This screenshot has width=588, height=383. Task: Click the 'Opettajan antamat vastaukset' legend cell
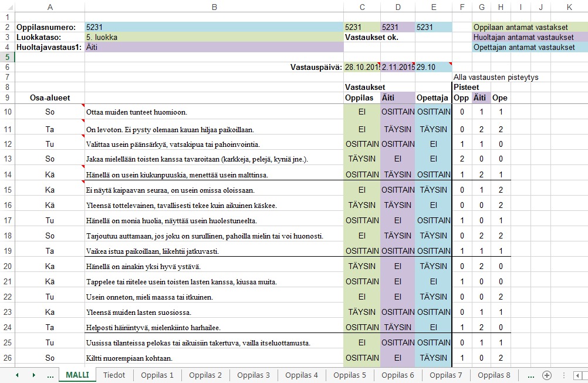pyautogui.click(x=530, y=48)
